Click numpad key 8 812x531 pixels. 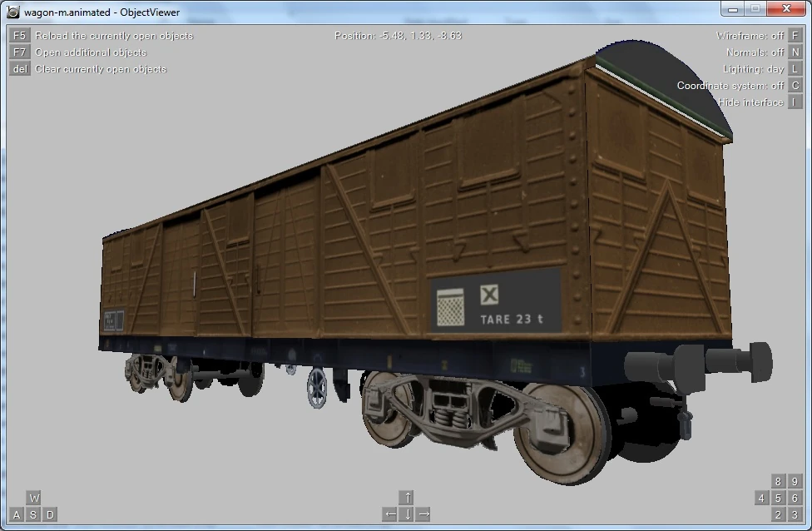pyautogui.click(x=777, y=481)
